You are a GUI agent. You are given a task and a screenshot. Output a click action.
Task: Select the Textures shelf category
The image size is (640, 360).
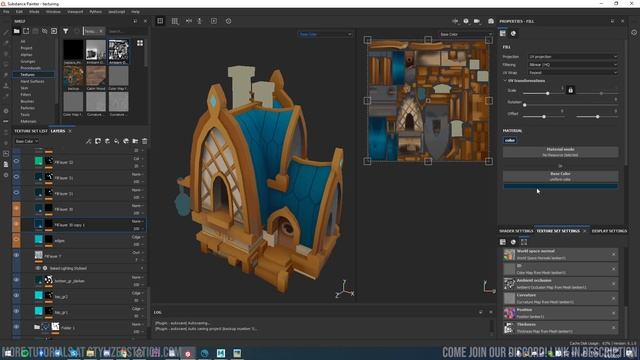pyautogui.click(x=33, y=75)
